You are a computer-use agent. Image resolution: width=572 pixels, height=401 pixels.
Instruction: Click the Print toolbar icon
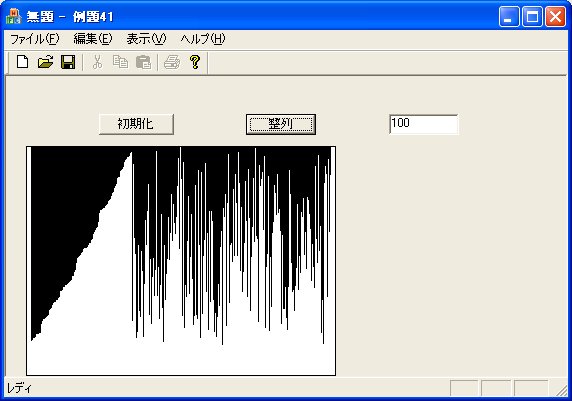tap(171, 62)
